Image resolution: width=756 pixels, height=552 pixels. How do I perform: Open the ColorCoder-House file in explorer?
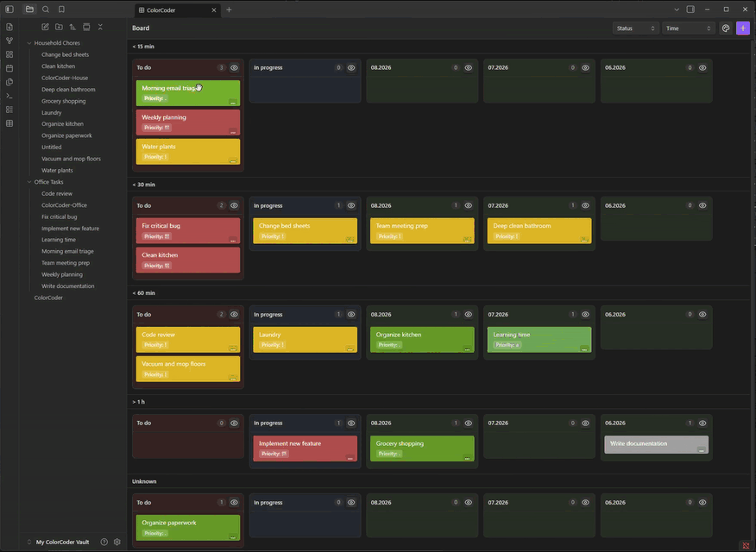coord(65,78)
